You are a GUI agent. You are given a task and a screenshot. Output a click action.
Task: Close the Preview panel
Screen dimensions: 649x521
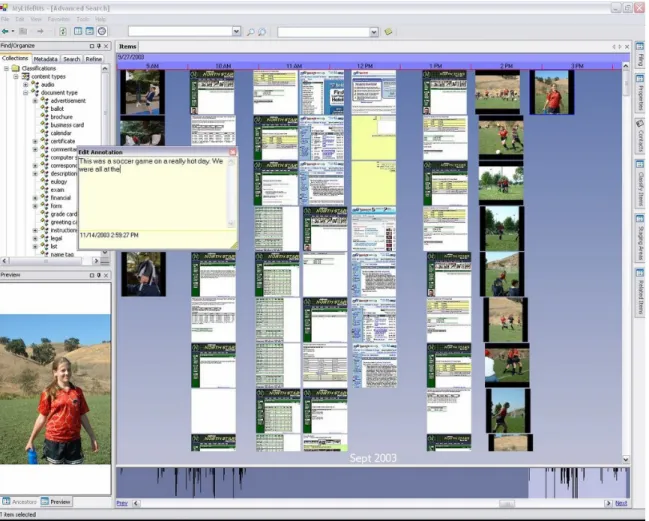point(106,275)
